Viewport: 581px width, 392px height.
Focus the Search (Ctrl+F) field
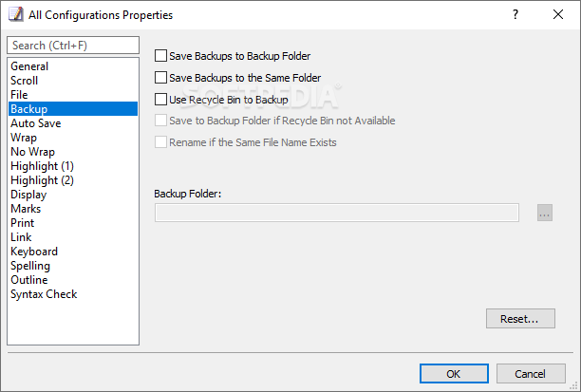[73, 46]
